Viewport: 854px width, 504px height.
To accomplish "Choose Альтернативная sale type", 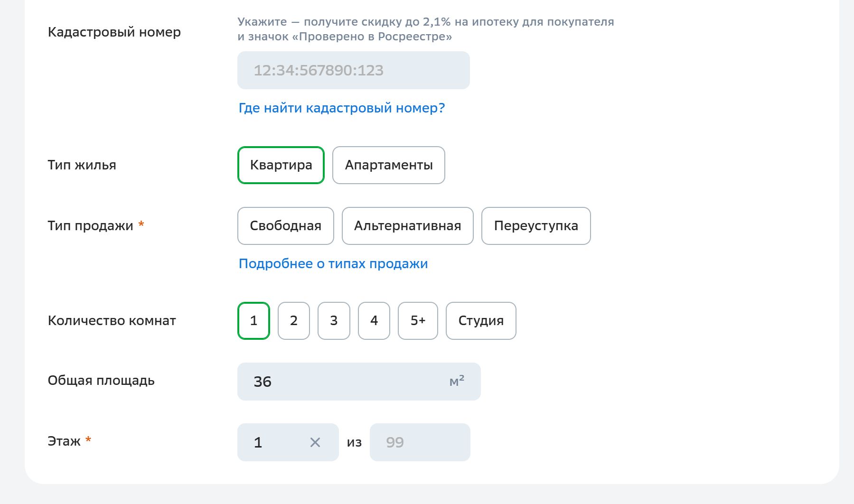I will pos(408,226).
